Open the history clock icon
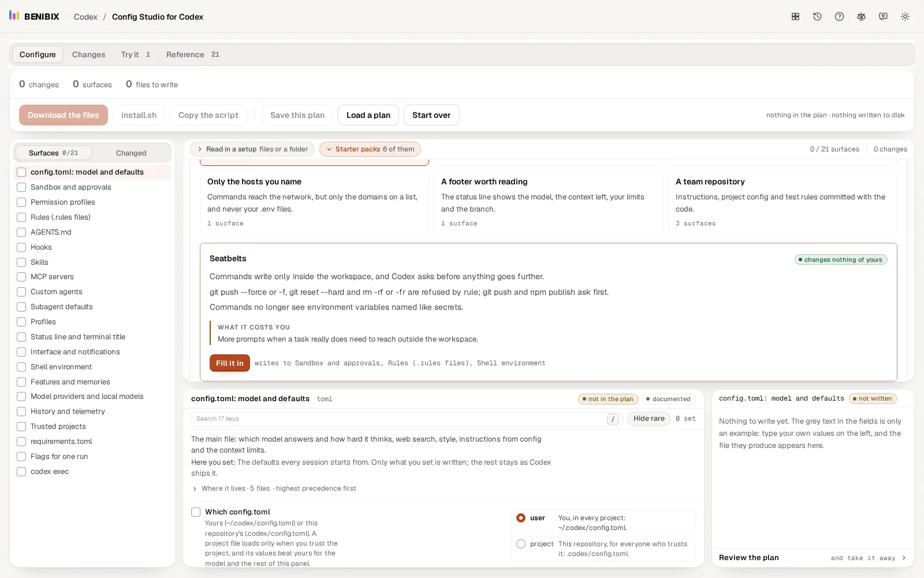The image size is (924, 578). [817, 17]
